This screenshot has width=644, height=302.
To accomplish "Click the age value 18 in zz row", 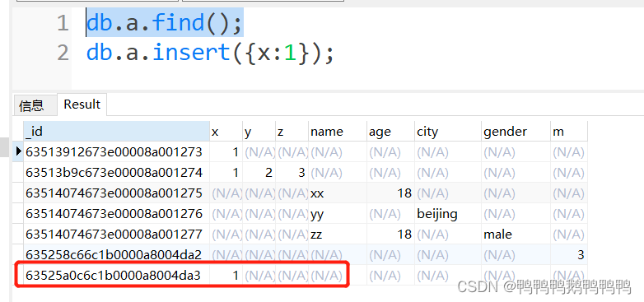I will coord(390,235).
